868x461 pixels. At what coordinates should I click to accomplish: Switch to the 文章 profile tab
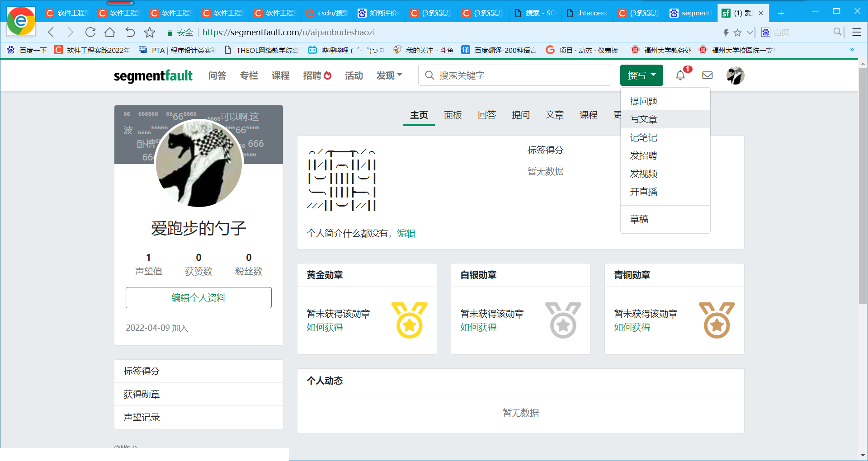(x=555, y=115)
